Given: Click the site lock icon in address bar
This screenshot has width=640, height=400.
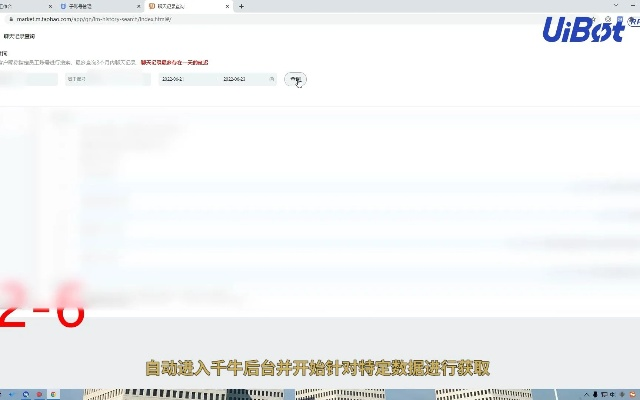Looking at the screenshot, I should point(11,19).
